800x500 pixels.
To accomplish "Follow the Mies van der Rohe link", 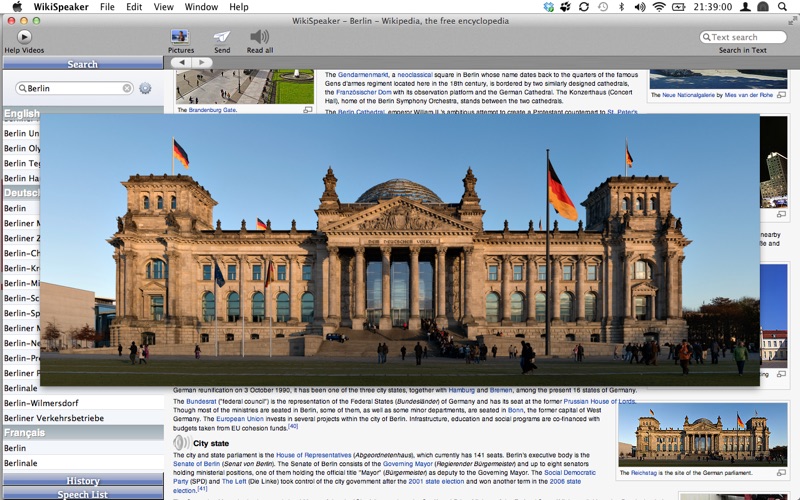I will point(748,95).
